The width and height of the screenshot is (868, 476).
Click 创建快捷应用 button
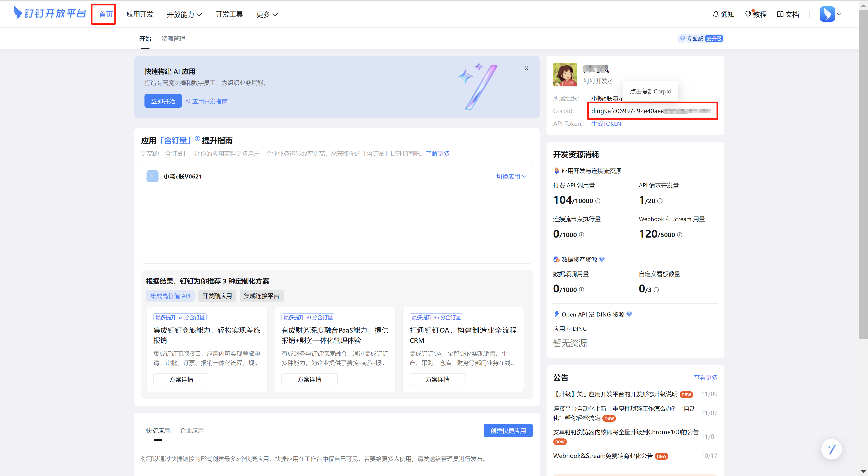tap(508, 431)
